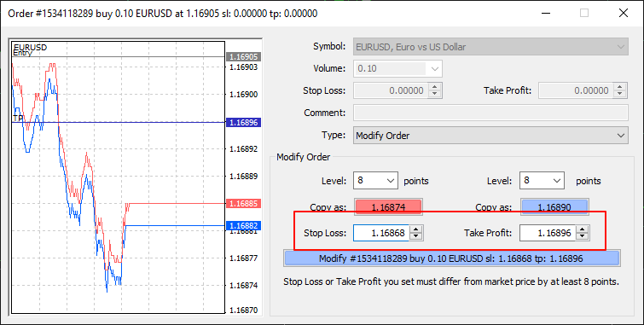The height and width of the screenshot is (325, 644).
Task: Click the Modify #1534118289 order button
Action: point(451,258)
